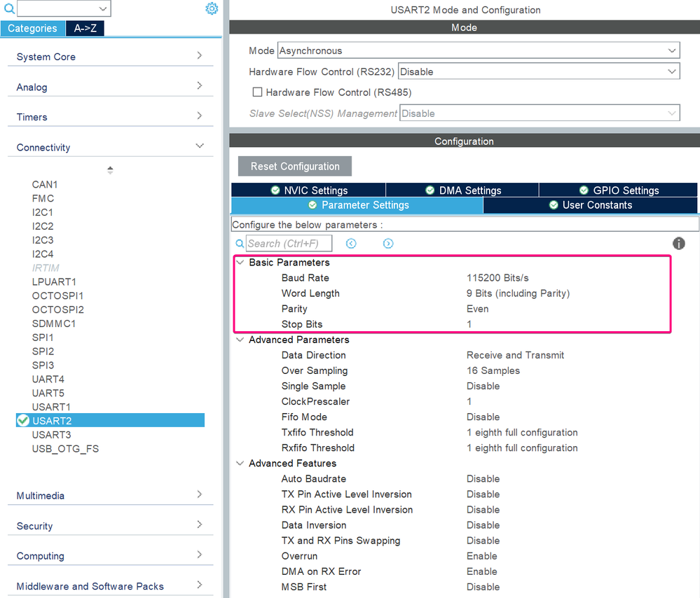Viewport: 700px width, 598px height.
Task: Click the Parity value Even
Action: pos(477,309)
